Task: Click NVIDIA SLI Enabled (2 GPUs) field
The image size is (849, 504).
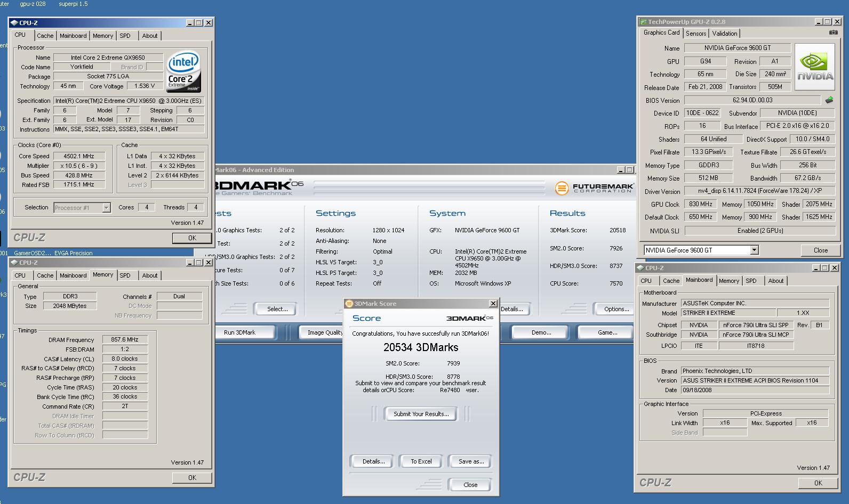Action: pos(760,231)
